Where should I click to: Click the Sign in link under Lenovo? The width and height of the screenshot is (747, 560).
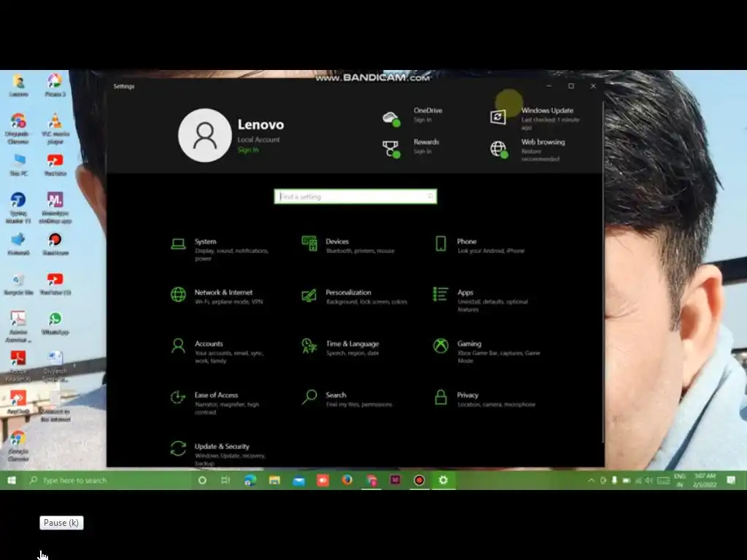point(248,150)
